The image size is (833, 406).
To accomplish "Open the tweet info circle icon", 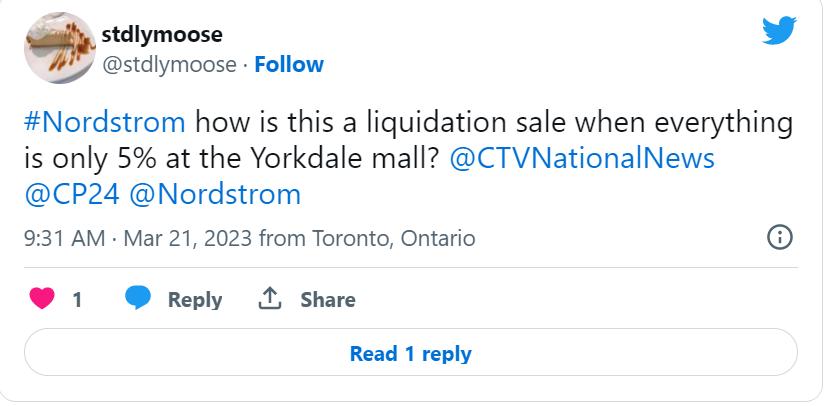I will (779, 238).
